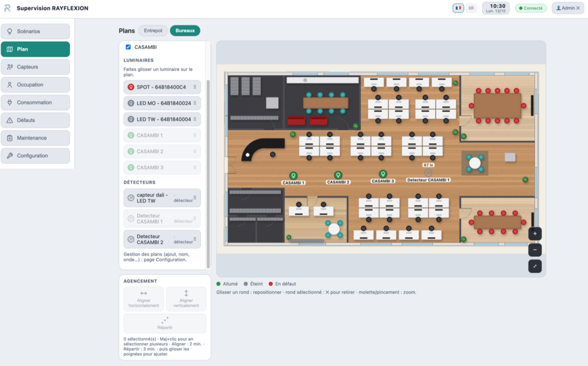588x366 pixels.
Task: Click drag handle of LED TW luminaire
Action: [x=195, y=120]
